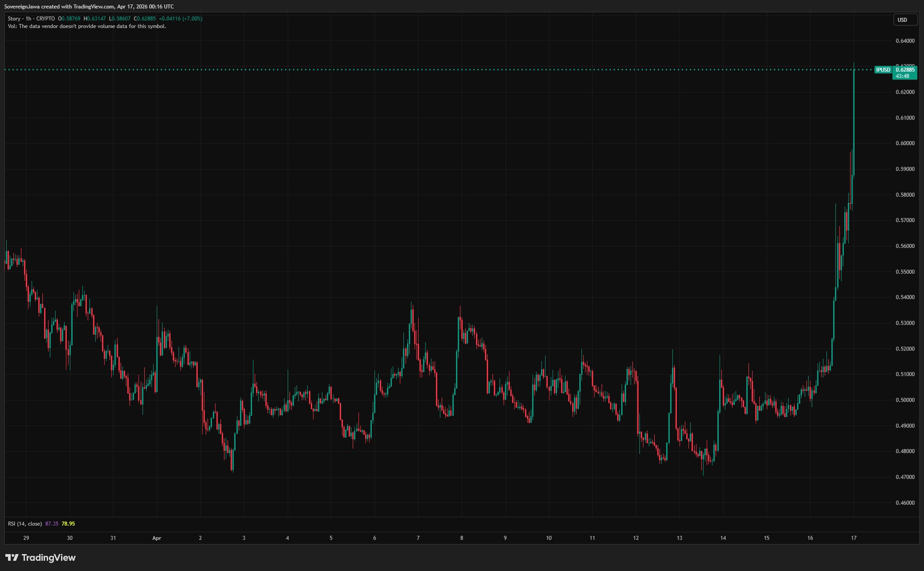Select the RSI (14, close) indicator label

[x=25, y=524]
